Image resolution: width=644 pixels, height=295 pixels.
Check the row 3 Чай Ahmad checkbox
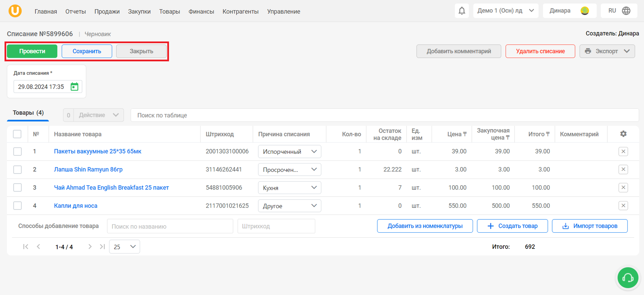point(17,188)
